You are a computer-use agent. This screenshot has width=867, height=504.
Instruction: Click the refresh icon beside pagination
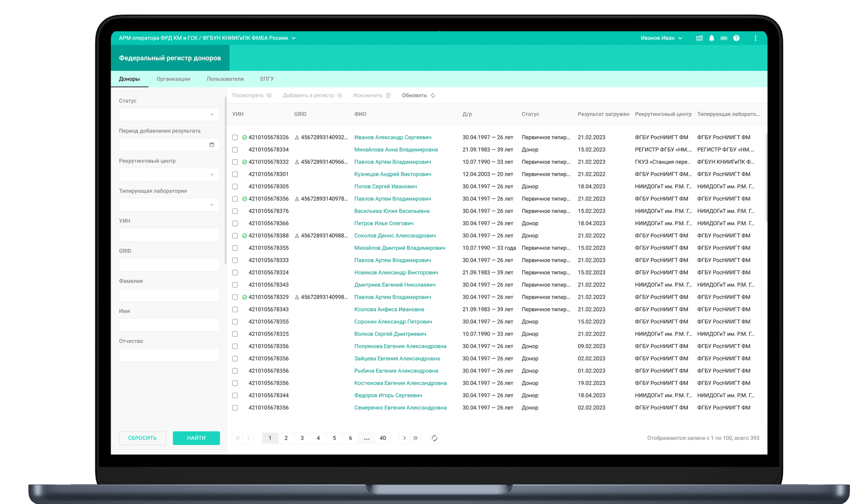434,438
